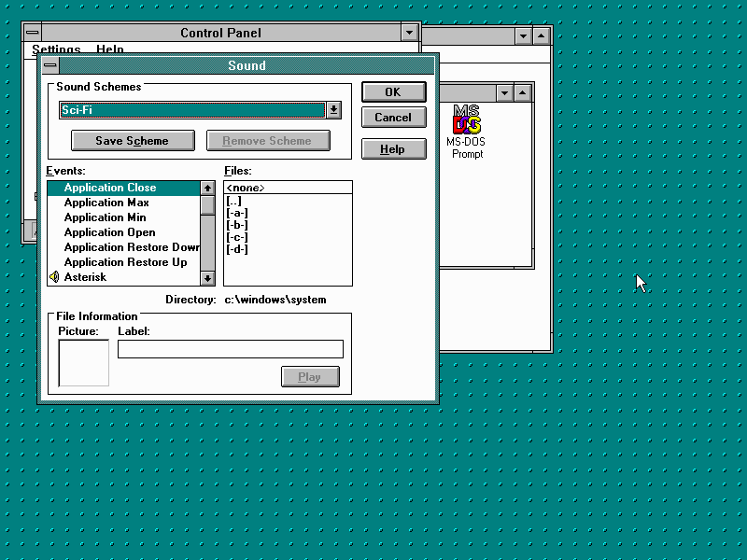Expand the Sound Schemes dropdown arrow
747x560 pixels.
(x=333, y=110)
